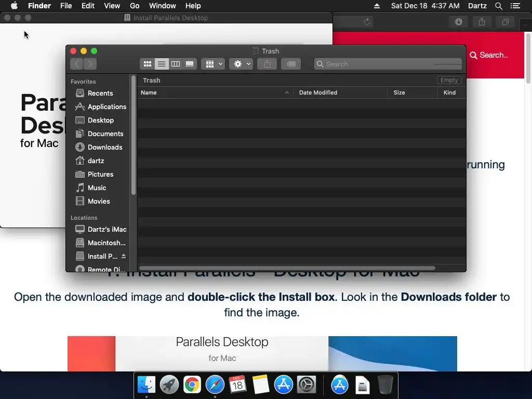Click the Edit Tags toolbar button
532x399 pixels.
[x=291, y=64]
